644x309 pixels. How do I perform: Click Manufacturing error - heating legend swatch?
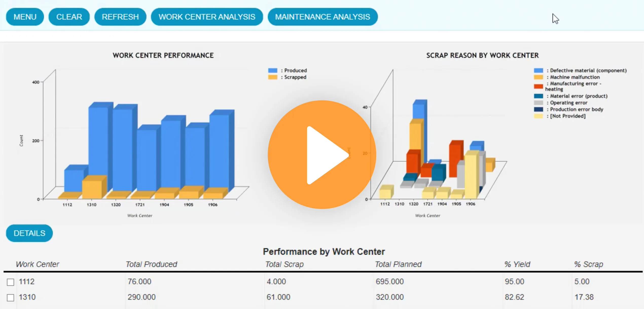point(538,86)
